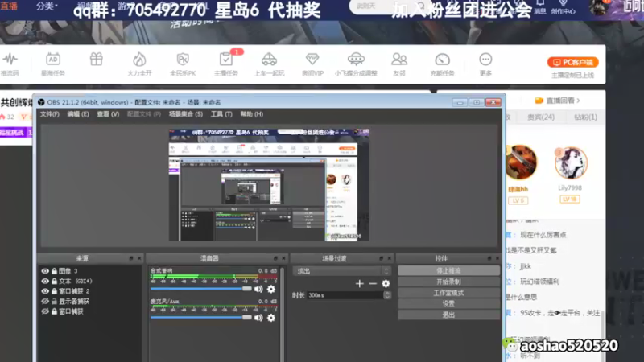
Task: Open the 全民乐PK shield icon
Action: coord(183,60)
